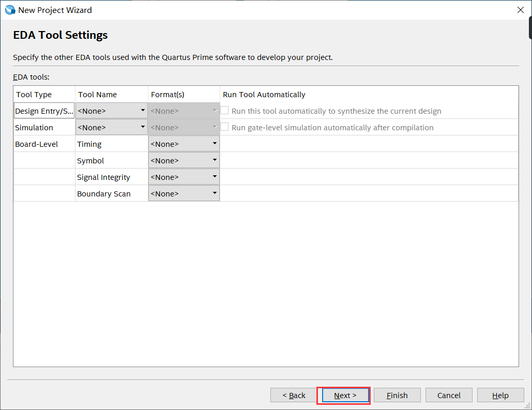
Task: Click the Quartus Prime title bar icon
Action: [10, 10]
